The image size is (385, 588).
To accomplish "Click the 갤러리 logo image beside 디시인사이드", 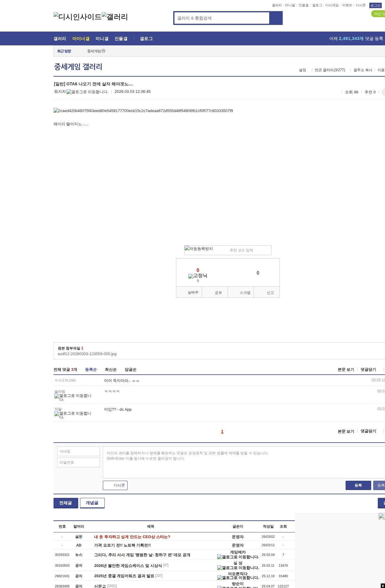I will click(x=115, y=17).
